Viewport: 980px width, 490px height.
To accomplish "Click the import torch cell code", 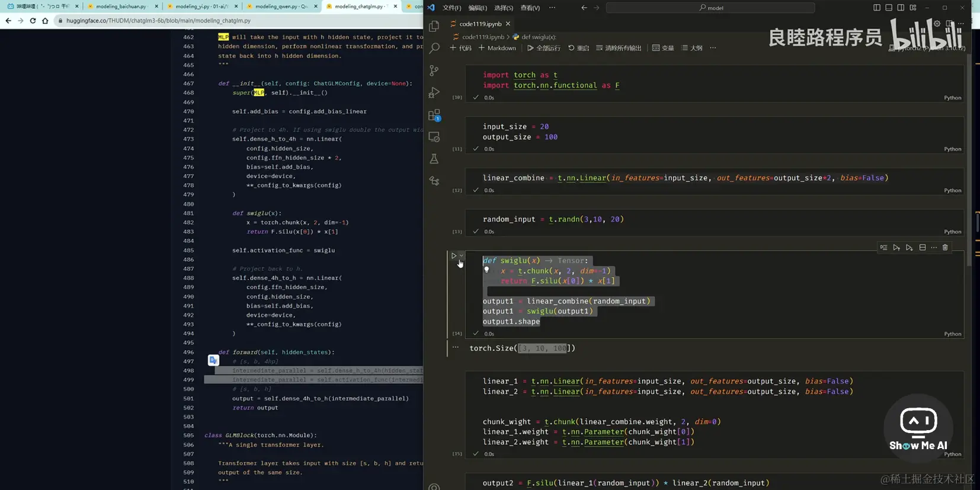I will [x=551, y=80].
